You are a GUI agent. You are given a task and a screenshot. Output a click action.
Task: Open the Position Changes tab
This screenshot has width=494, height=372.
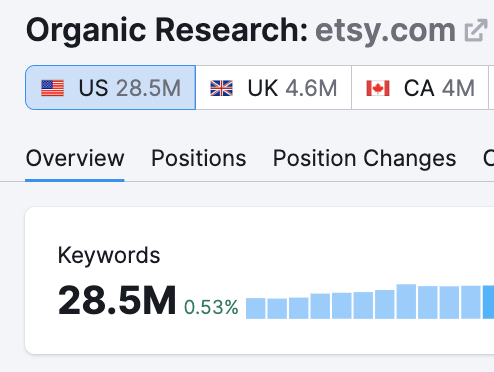(364, 158)
